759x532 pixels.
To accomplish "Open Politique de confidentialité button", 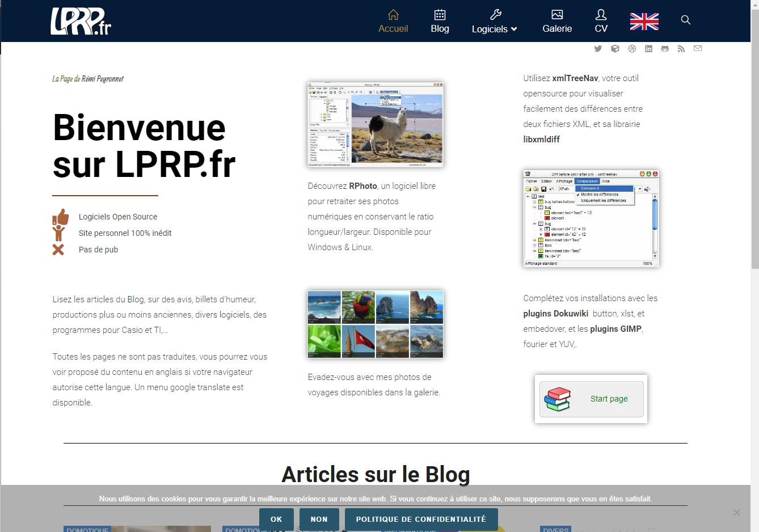I will click(421, 520).
